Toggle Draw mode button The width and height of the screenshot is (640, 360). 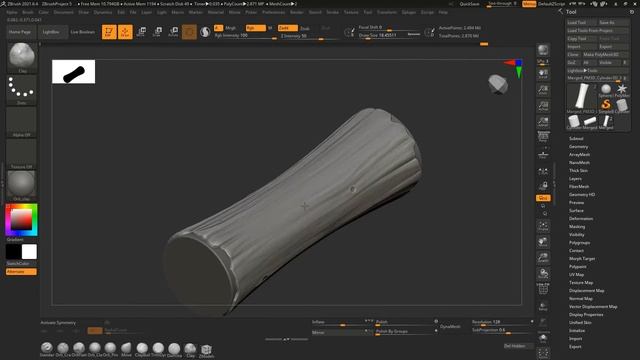coord(125,32)
